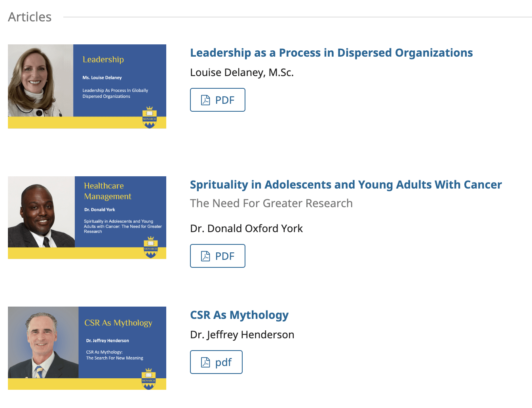Click the Articles section heading
The width and height of the screenshot is (532, 408).
(x=30, y=17)
